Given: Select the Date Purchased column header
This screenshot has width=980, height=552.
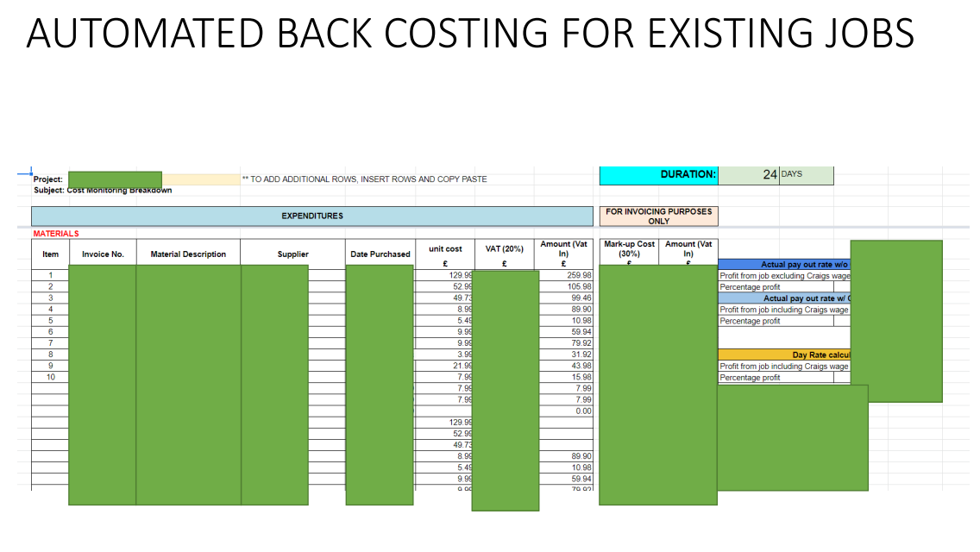Looking at the screenshot, I should click(x=380, y=254).
